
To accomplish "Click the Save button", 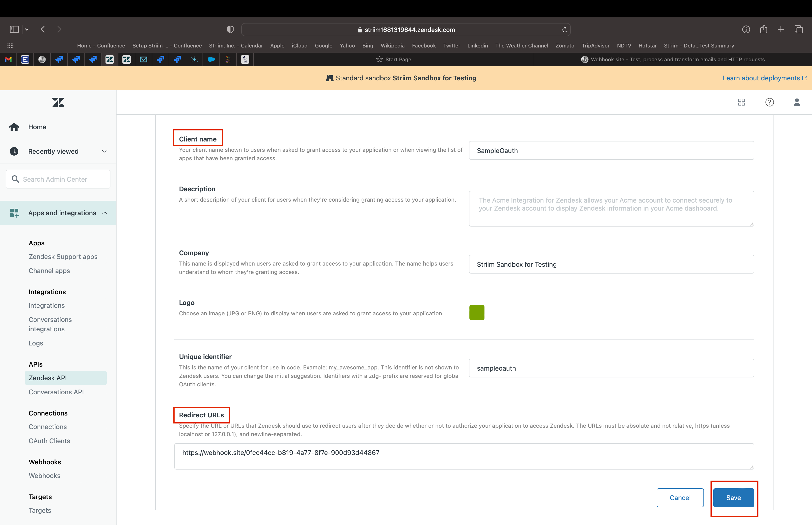I will 733,498.
